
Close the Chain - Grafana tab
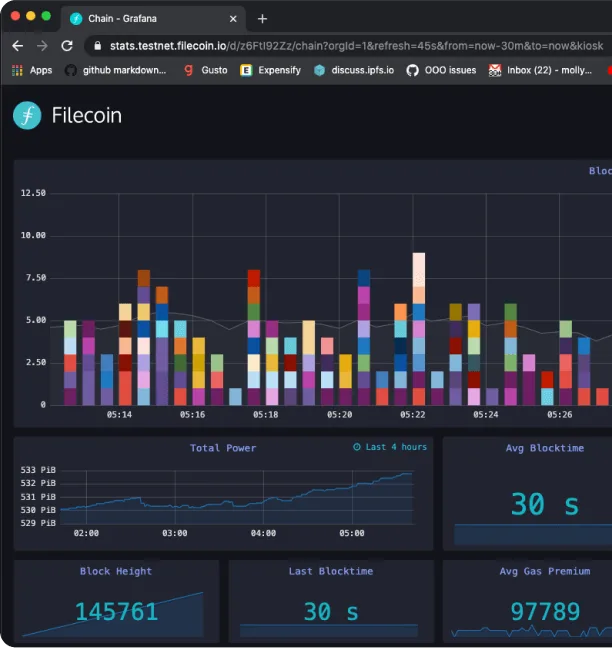tap(233, 19)
